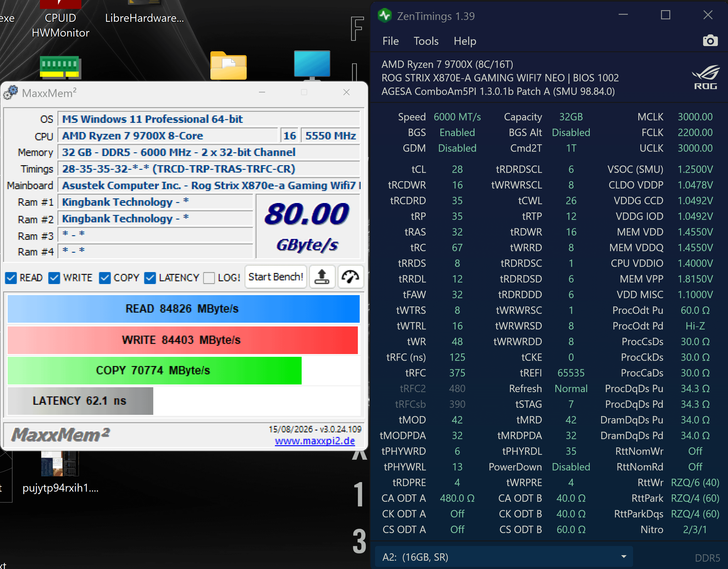This screenshot has height=569, width=728.
Task: Click the tREFI value 65535
Action: tap(571, 373)
